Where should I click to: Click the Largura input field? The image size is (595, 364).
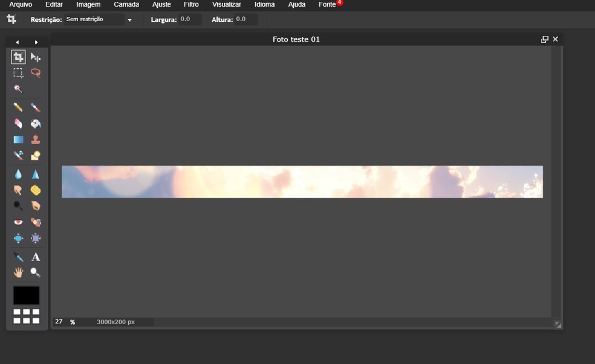coord(190,19)
